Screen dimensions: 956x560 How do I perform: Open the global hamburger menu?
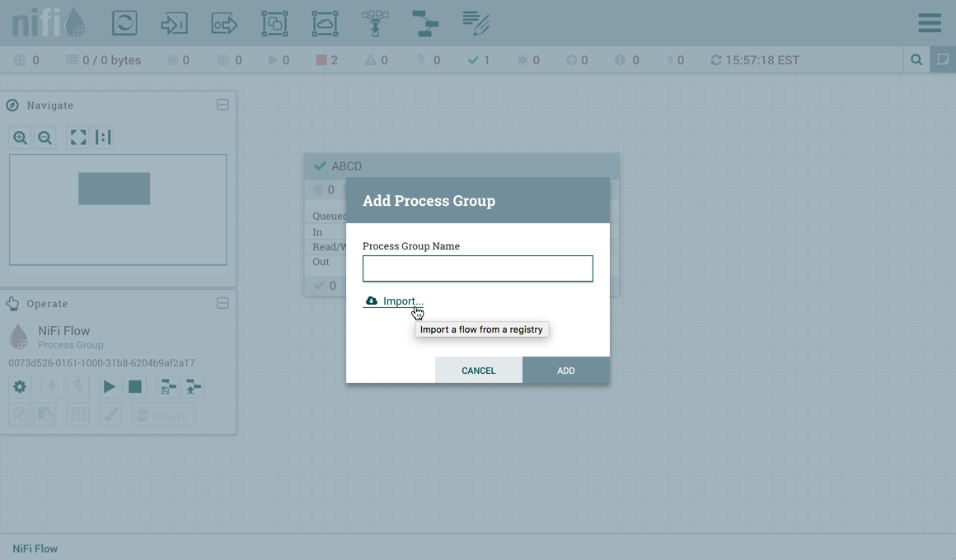930,23
